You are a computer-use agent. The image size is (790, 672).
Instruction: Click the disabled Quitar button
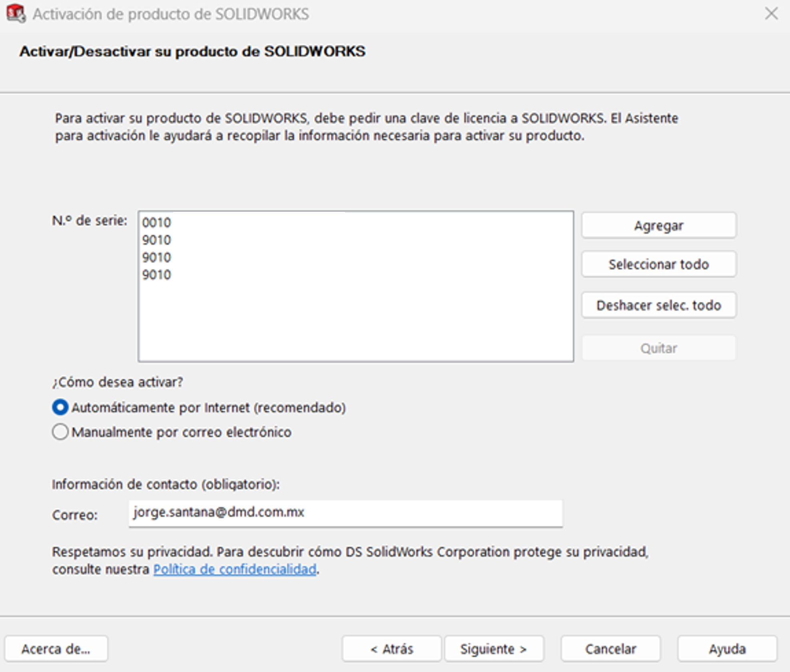[x=658, y=348]
